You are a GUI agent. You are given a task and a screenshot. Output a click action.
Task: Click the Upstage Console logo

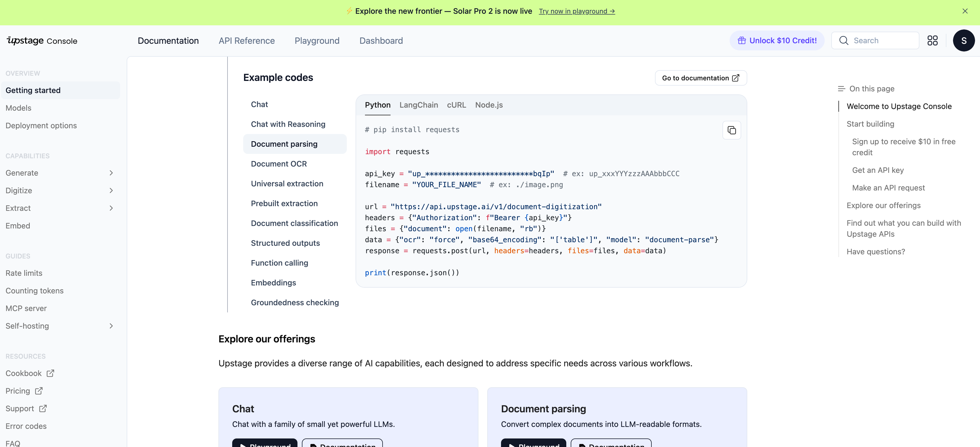42,41
